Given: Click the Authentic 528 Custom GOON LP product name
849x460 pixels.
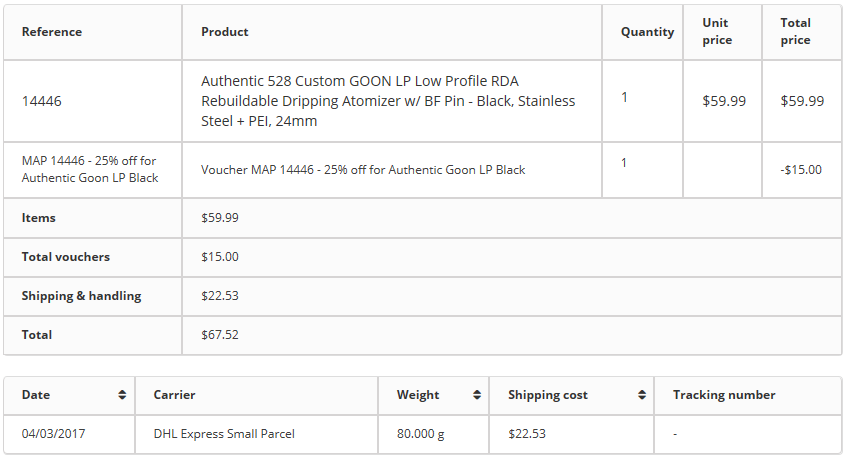Looking at the screenshot, I should point(388,101).
